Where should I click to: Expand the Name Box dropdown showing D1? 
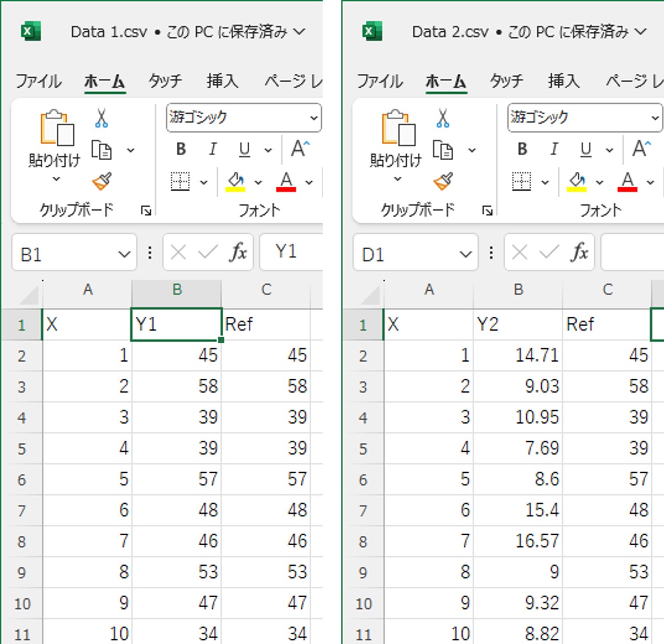(465, 254)
